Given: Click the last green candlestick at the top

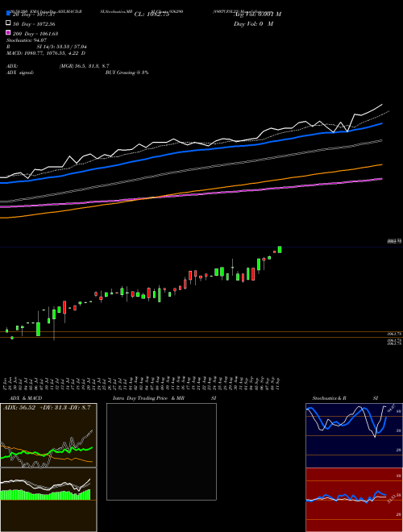Looking at the screenshot, I should point(280,249).
